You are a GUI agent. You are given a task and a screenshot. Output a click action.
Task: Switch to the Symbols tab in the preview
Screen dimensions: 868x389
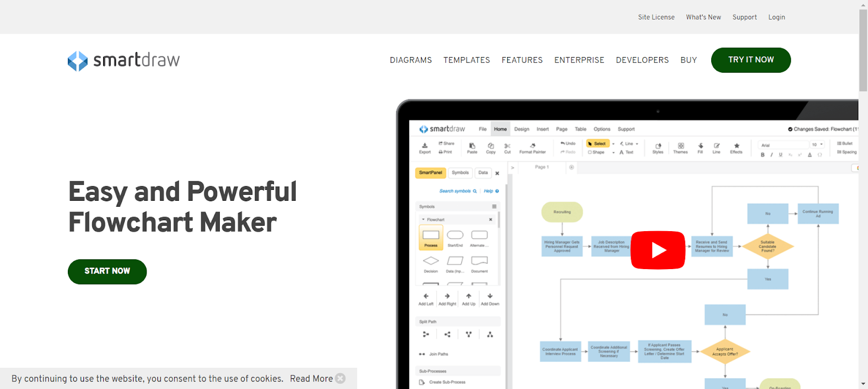[460, 173]
